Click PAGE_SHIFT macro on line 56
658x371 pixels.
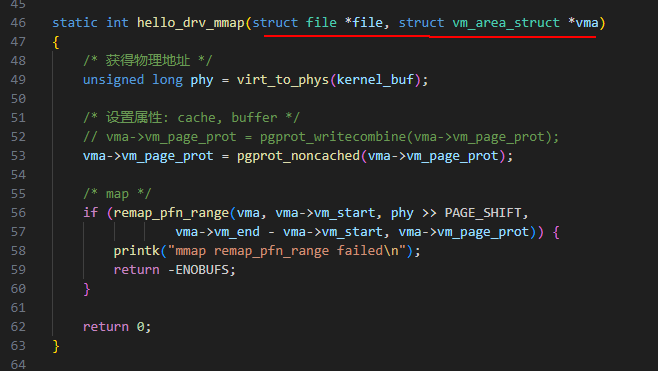pyautogui.click(x=483, y=213)
